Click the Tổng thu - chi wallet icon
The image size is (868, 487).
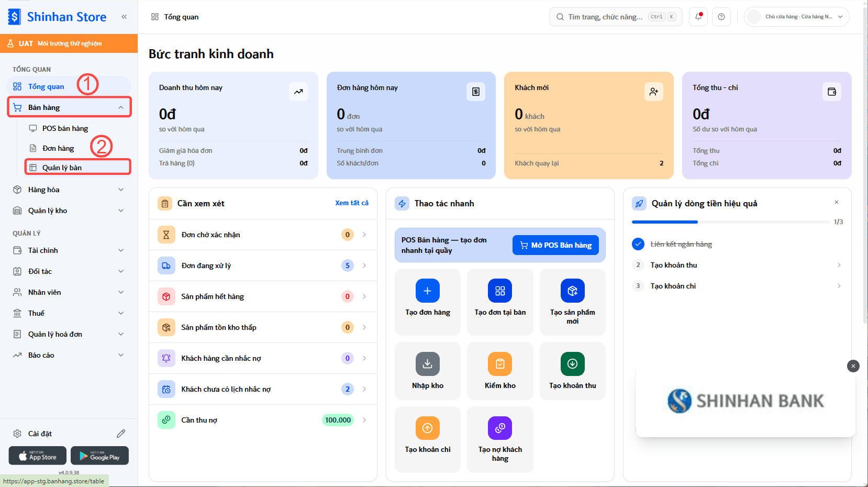tap(832, 92)
